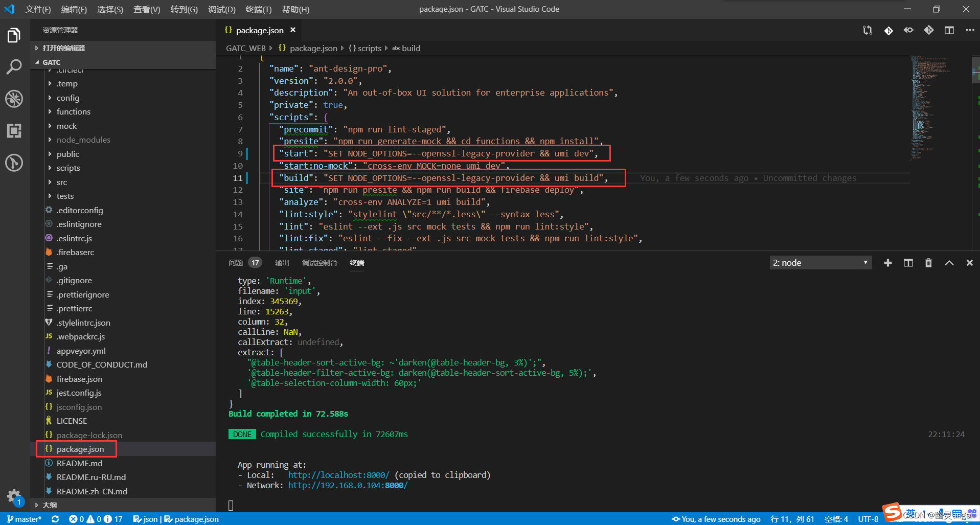
Task: Open the localhost:8000 link in terminal
Action: (338, 475)
